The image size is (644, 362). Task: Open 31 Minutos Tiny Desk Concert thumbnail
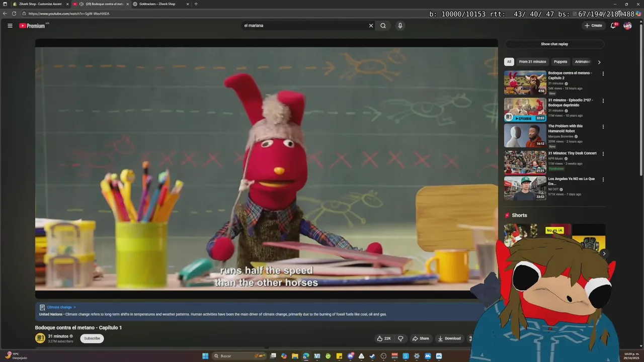pos(525,162)
